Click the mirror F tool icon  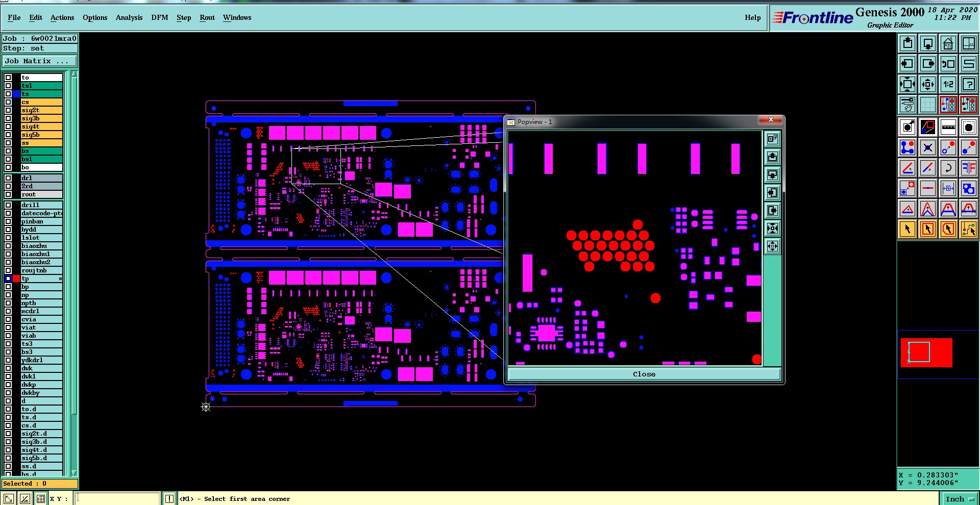pos(968,168)
